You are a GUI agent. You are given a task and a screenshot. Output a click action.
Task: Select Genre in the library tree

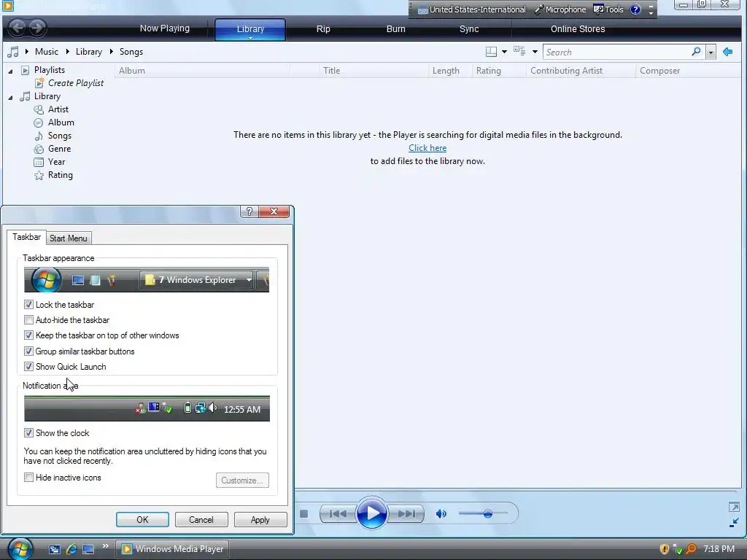coord(59,149)
